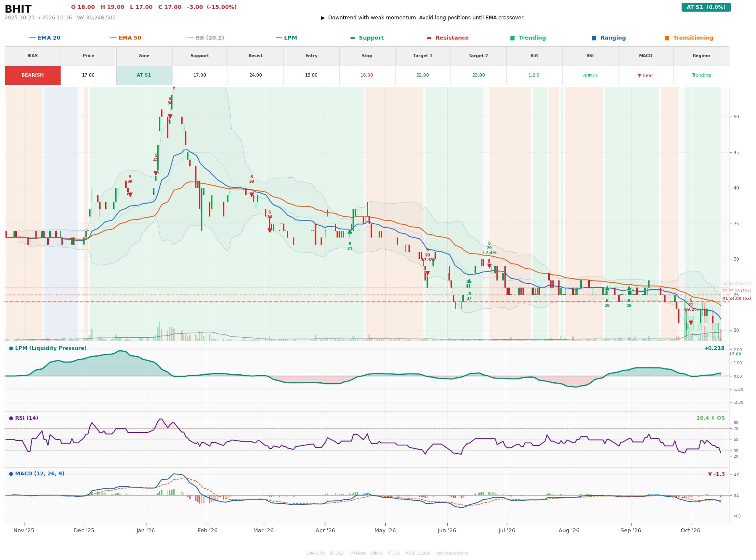Click the BHIT ticker symbol title
Image resolution: width=756 pixels, height=560 pixels.
click(x=18, y=9)
